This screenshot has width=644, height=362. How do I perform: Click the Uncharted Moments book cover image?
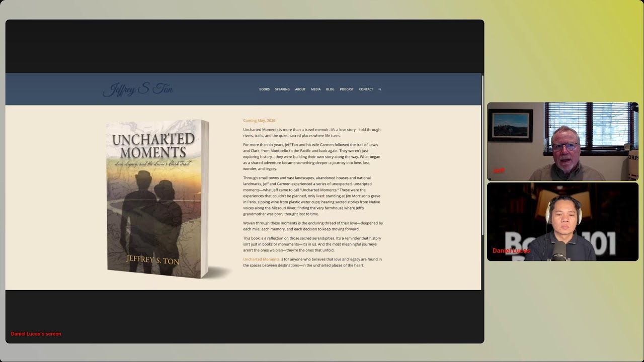pyautogui.click(x=158, y=199)
